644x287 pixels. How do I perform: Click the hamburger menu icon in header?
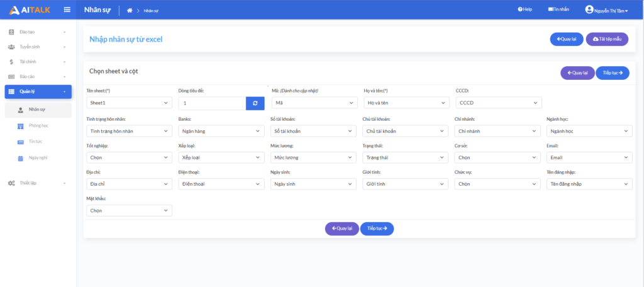click(67, 9)
